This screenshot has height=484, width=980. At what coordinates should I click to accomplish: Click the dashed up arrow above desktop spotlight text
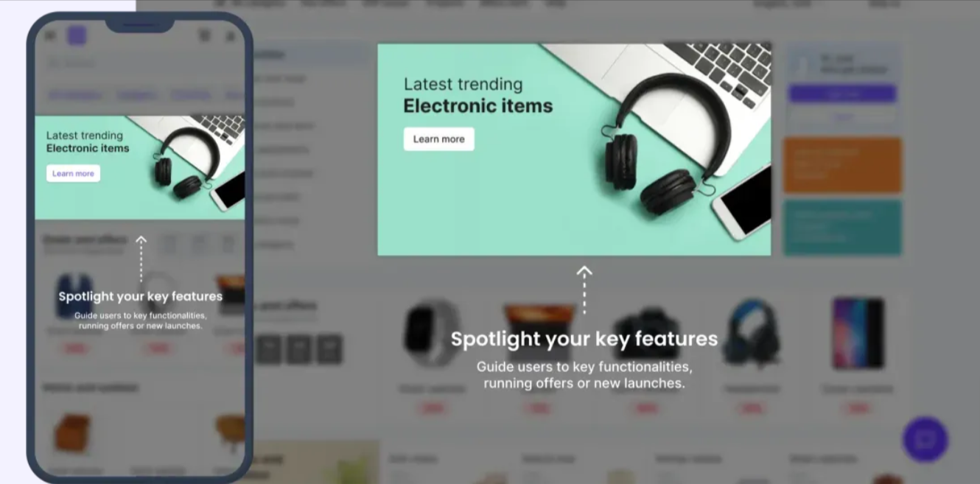coord(584,290)
